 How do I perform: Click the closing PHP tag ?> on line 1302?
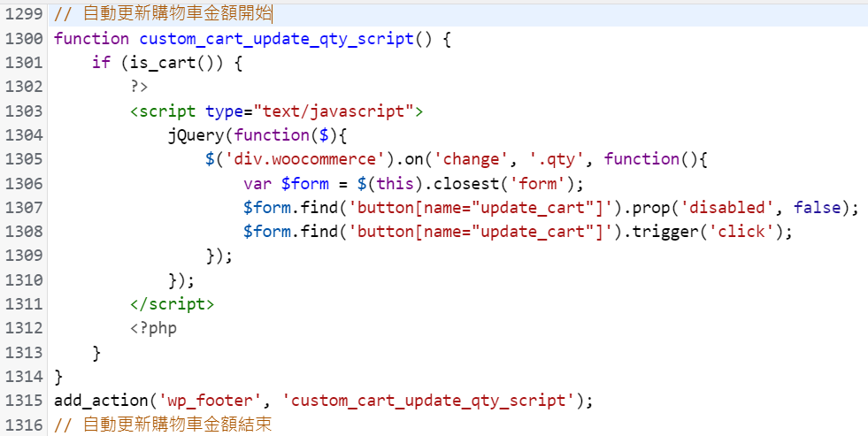click(x=139, y=87)
